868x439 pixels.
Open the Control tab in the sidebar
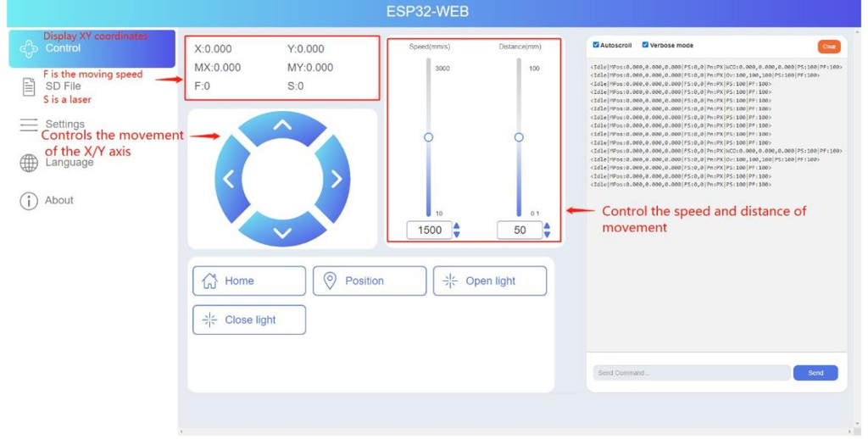pos(92,49)
